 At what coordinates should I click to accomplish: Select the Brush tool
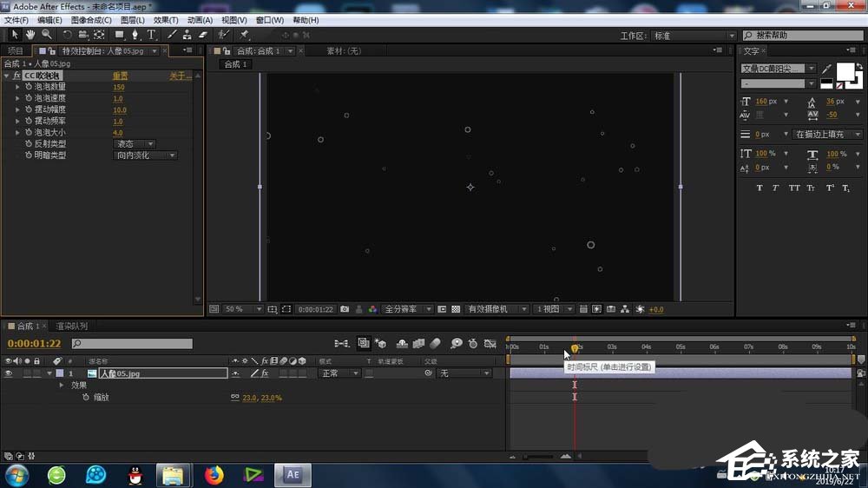[172, 35]
